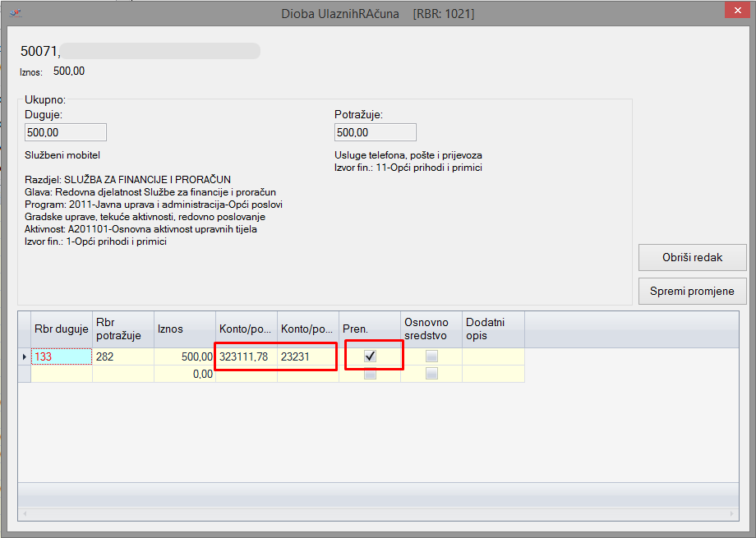This screenshot has height=538, width=756.
Task: Click the horizontal scrollbar at grid bottom
Action: 378,513
